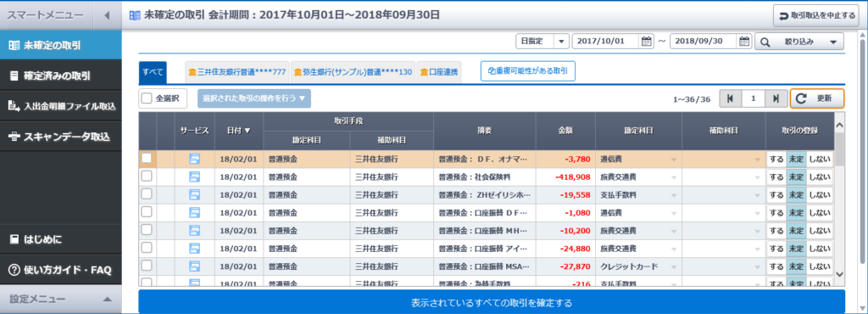Click 表示されているすべての取引を確定する button

492,303
